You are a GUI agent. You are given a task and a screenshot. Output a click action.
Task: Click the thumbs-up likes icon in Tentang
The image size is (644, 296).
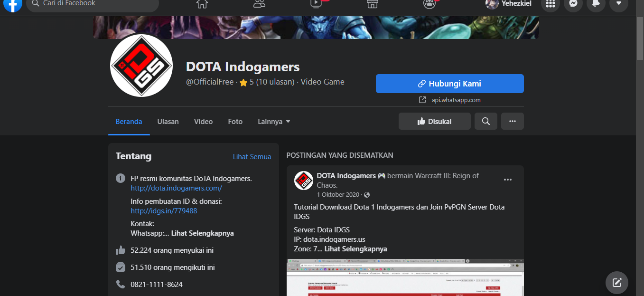point(121,250)
